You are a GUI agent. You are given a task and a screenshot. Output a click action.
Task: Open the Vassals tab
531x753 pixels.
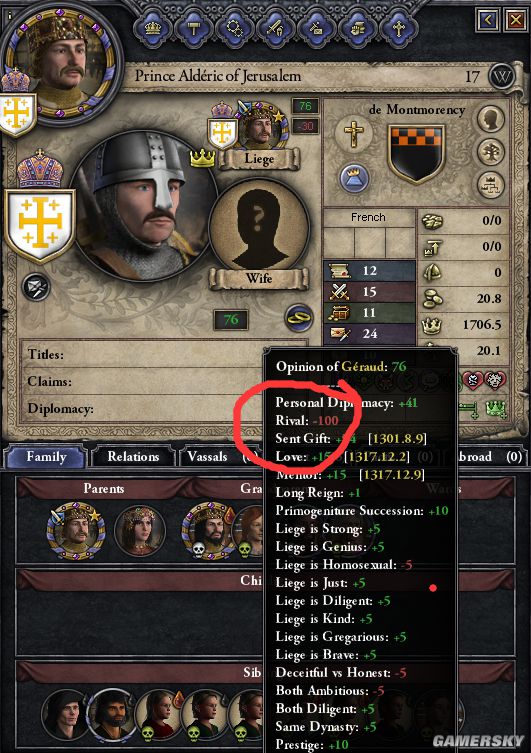click(207, 456)
